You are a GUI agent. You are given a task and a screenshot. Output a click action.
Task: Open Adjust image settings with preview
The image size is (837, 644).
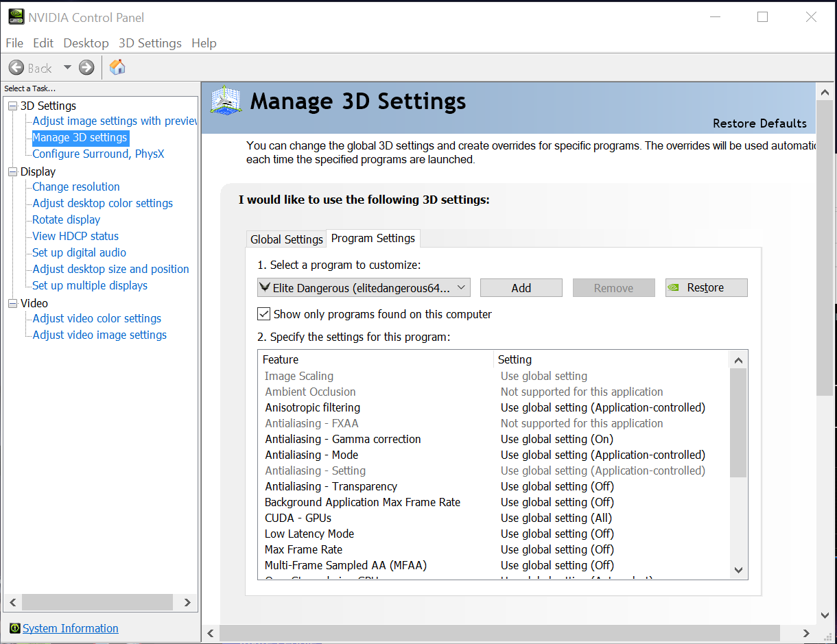tap(115, 121)
